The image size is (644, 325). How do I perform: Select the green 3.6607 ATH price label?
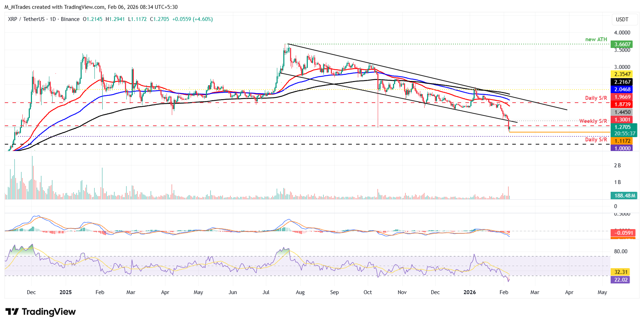(622, 44)
